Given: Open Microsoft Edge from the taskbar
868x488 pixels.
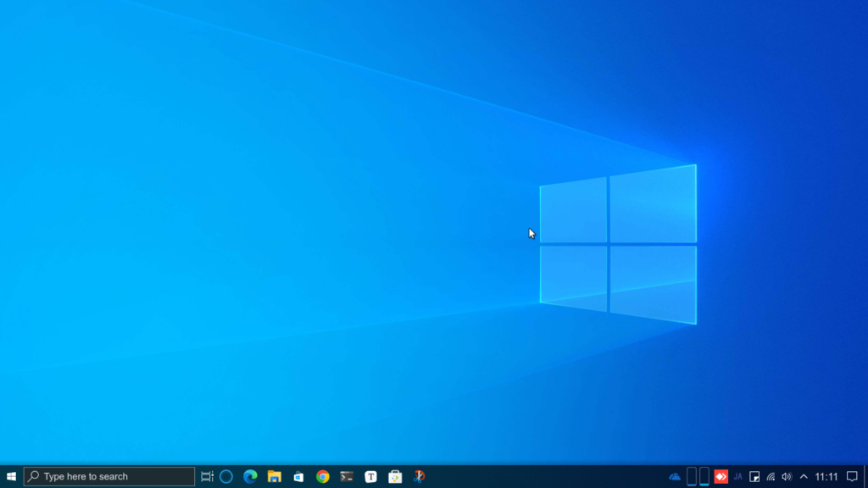Looking at the screenshot, I should click(x=250, y=476).
